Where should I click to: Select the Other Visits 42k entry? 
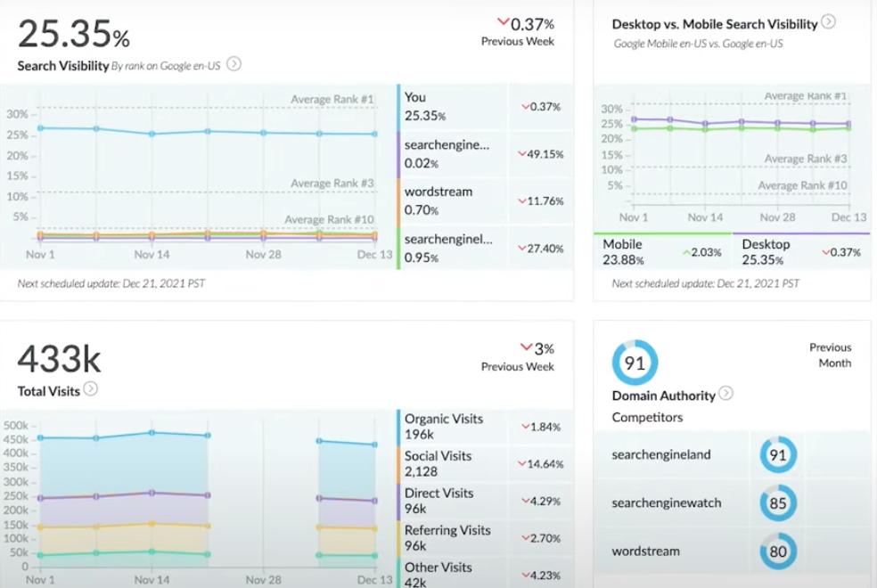click(x=453, y=574)
